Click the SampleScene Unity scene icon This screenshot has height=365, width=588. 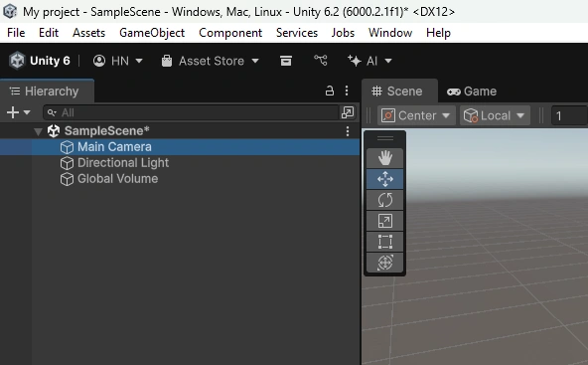(54, 131)
